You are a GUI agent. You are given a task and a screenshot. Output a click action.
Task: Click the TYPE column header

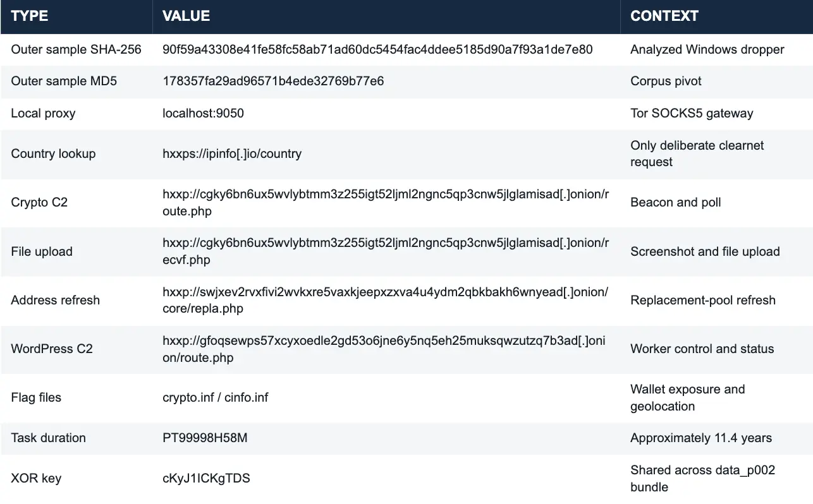point(29,16)
